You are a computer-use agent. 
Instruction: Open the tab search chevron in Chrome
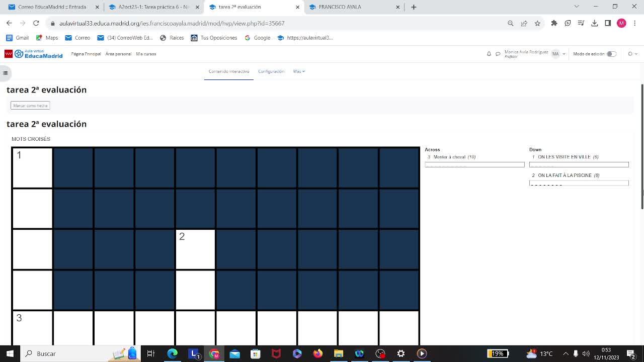pos(577,7)
